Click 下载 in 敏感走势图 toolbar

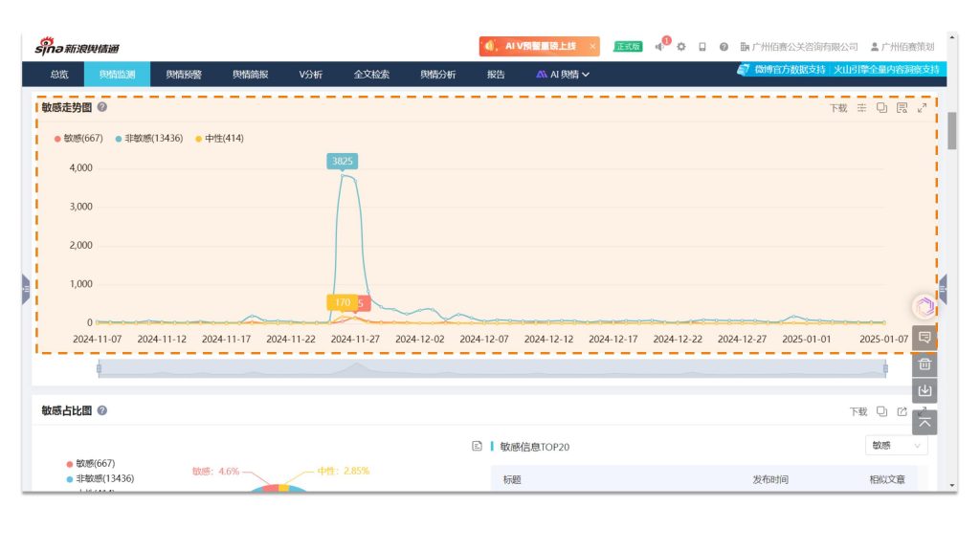838,108
